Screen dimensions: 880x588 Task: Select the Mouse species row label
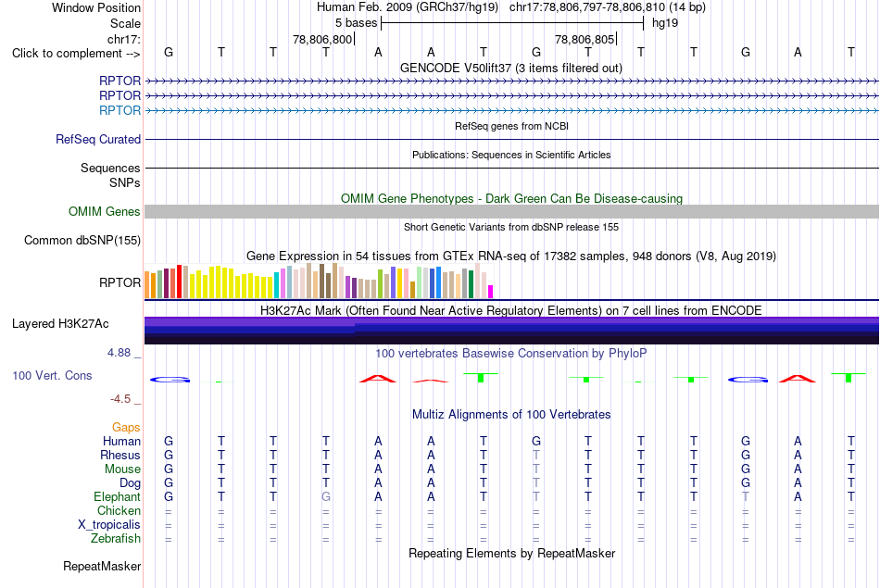click(x=122, y=469)
